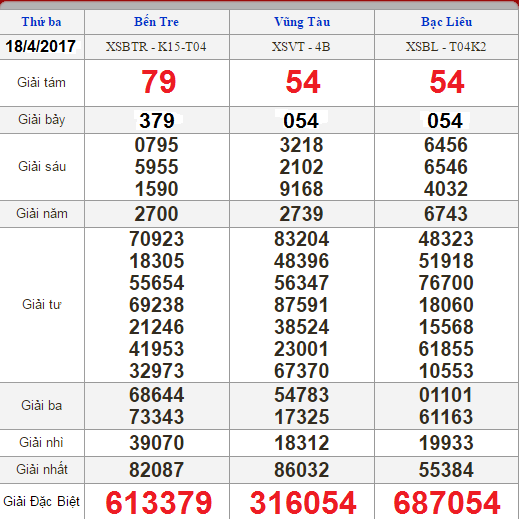Click Bến Tre Giải tám number 79

(158, 82)
